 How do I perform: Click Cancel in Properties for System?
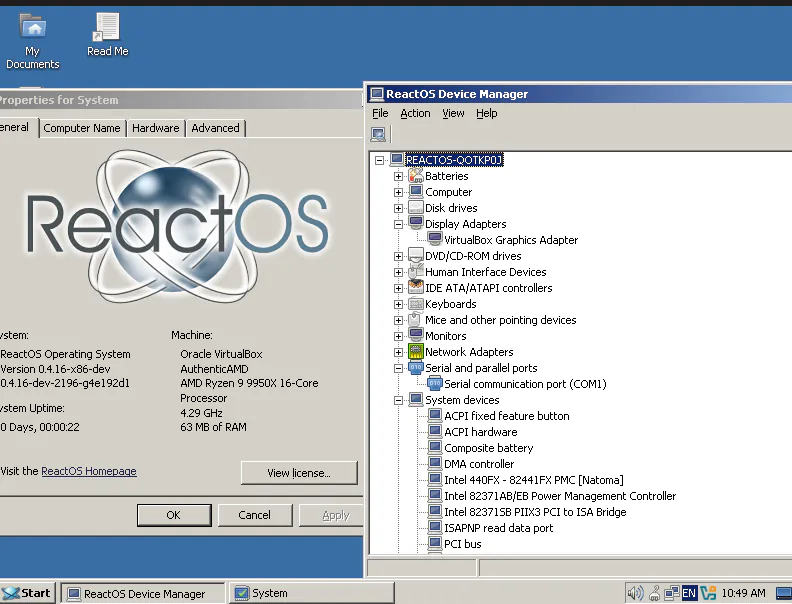(255, 515)
